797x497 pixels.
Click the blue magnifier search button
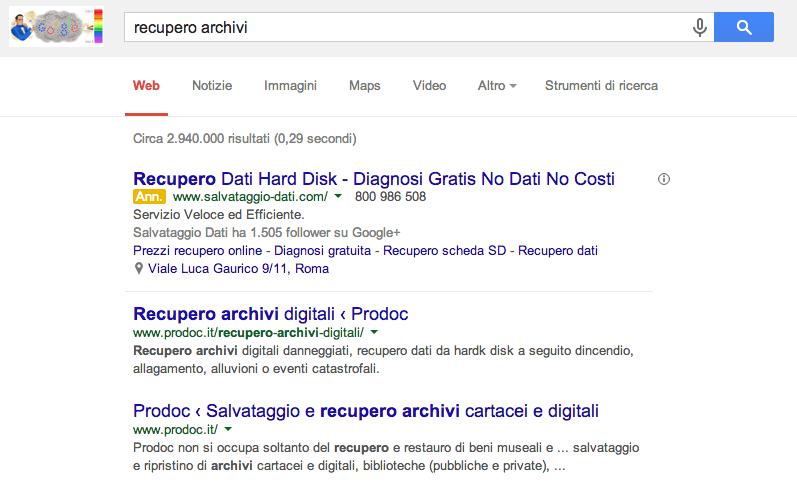pyautogui.click(x=744, y=27)
